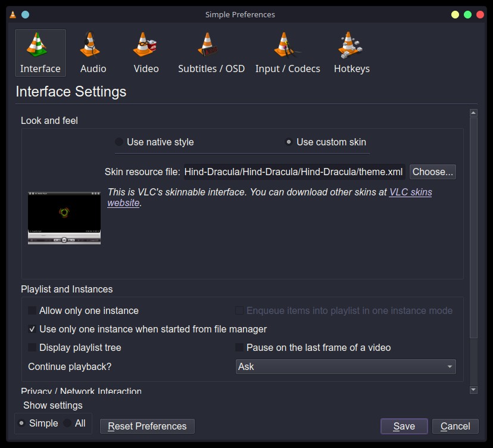Image resolution: width=493 pixels, height=448 pixels.
Task: Save the preferences
Action: click(404, 426)
